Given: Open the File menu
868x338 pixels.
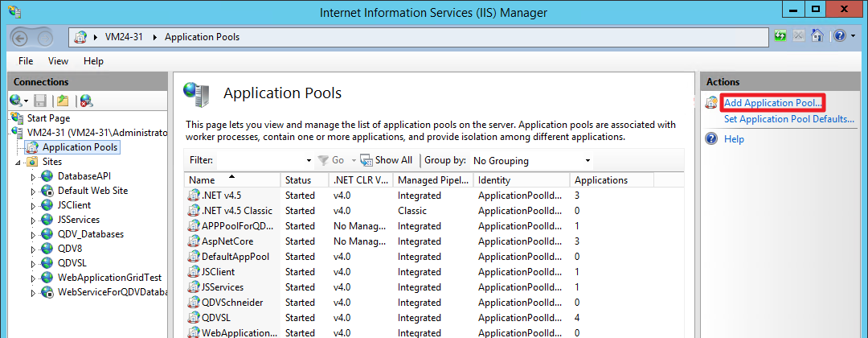Looking at the screenshot, I should tap(26, 61).
